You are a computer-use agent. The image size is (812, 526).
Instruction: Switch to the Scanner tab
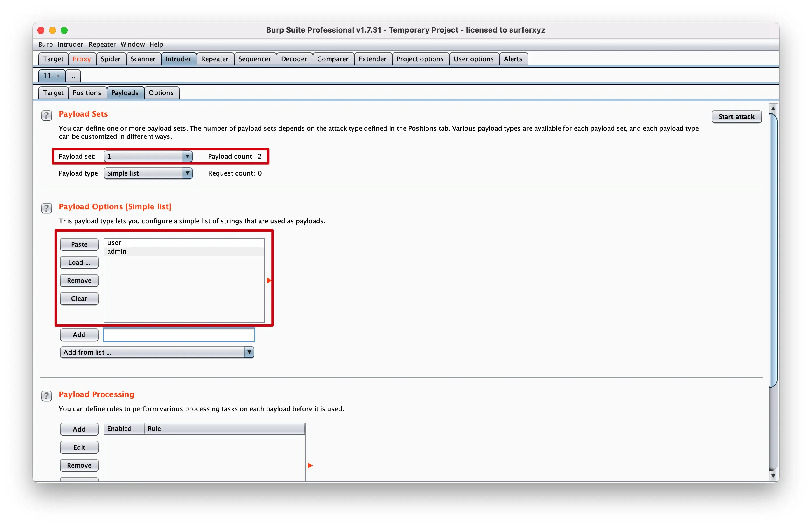(x=143, y=59)
